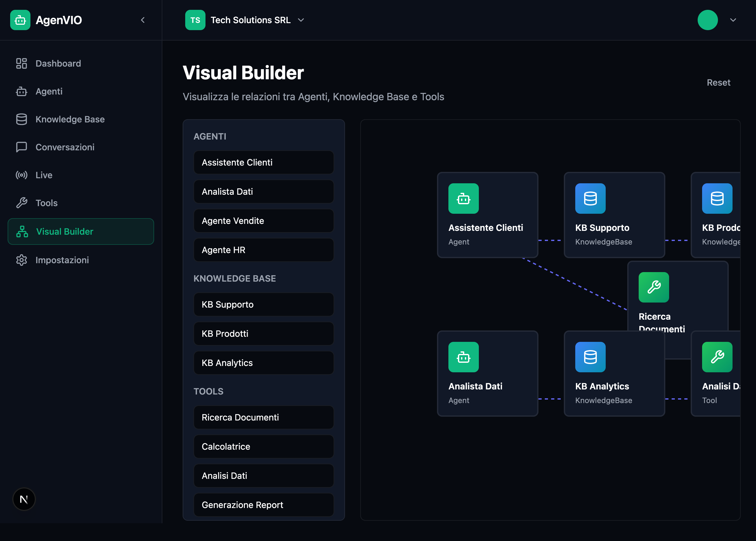Screen dimensions: 756x541
Task: Select KB Analytics in Knowledge Base list
Action: point(263,363)
